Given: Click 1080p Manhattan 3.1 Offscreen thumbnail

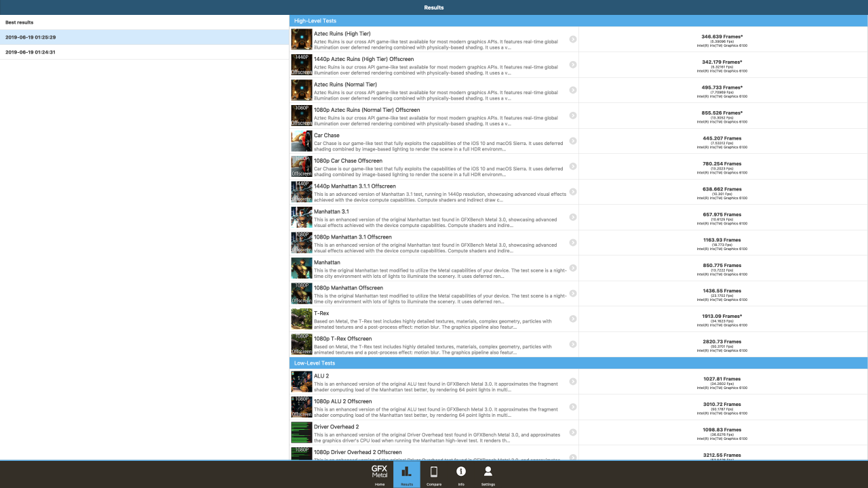Looking at the screenshot, I should pyautogui.click(x=302, y=243).
